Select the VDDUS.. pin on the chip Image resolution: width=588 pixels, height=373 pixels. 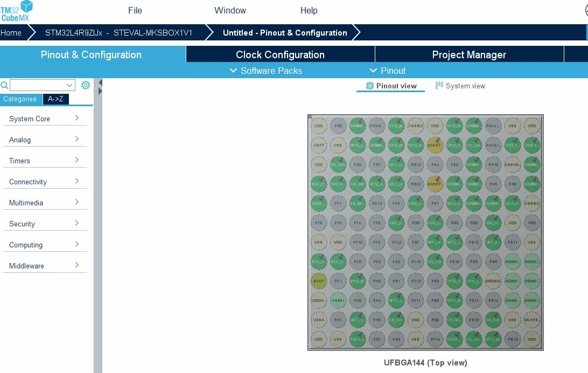tap(513, 164)
